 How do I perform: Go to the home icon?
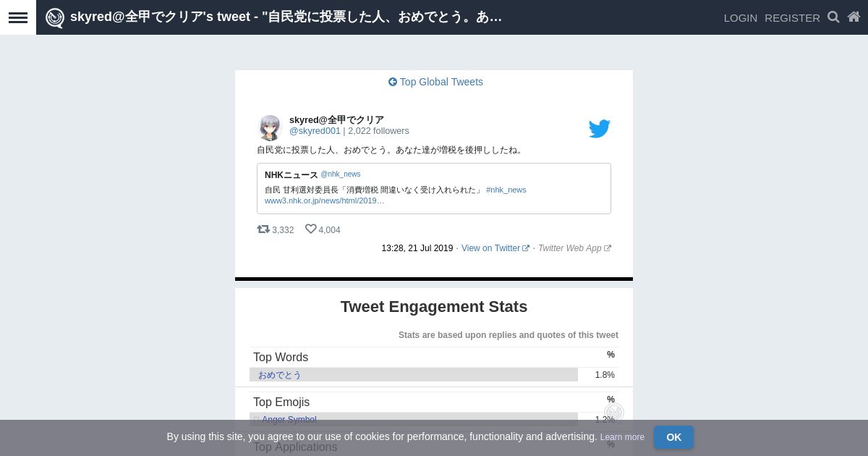[x=854, y=17]
